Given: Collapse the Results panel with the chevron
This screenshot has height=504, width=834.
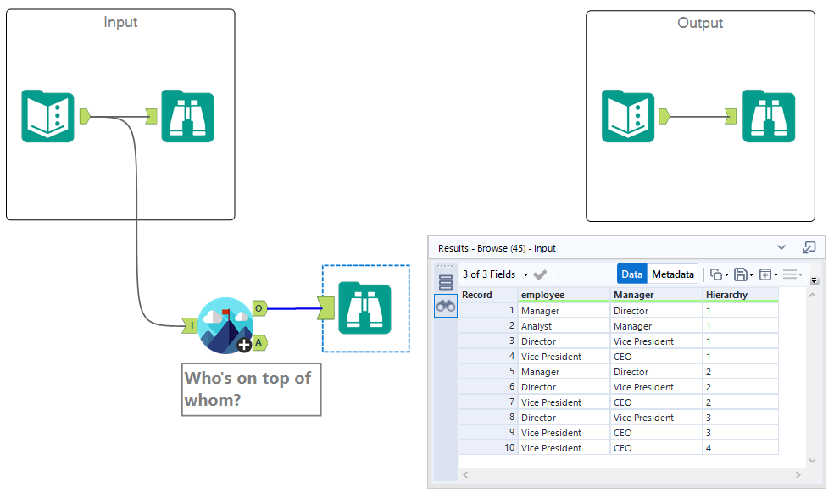Looking at the screenshot, I should point(781,247).
